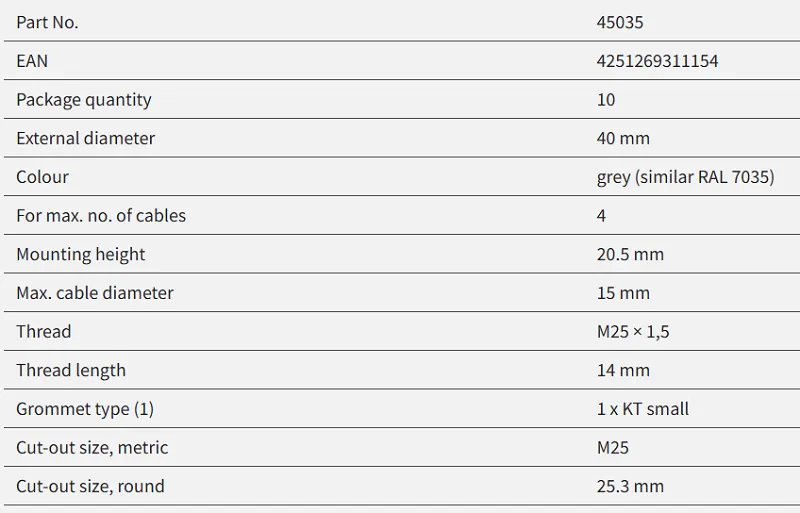Click the Cut-out size, metric label
Screen dimensions: 800x513
point(92,448)
